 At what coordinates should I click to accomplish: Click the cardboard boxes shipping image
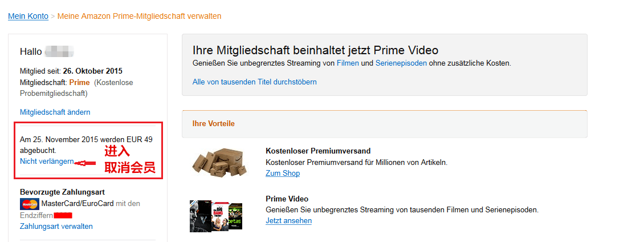click(220, 163)
